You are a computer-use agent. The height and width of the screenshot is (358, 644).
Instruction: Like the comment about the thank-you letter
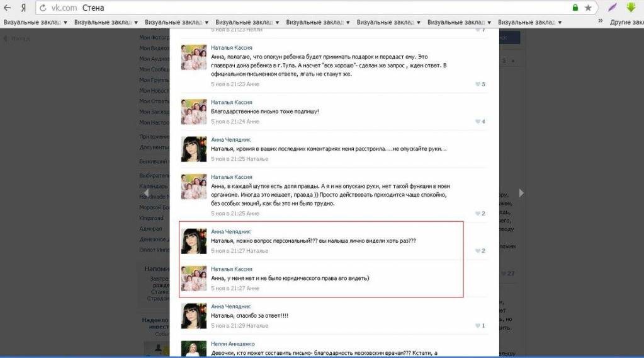coord(479,121)
